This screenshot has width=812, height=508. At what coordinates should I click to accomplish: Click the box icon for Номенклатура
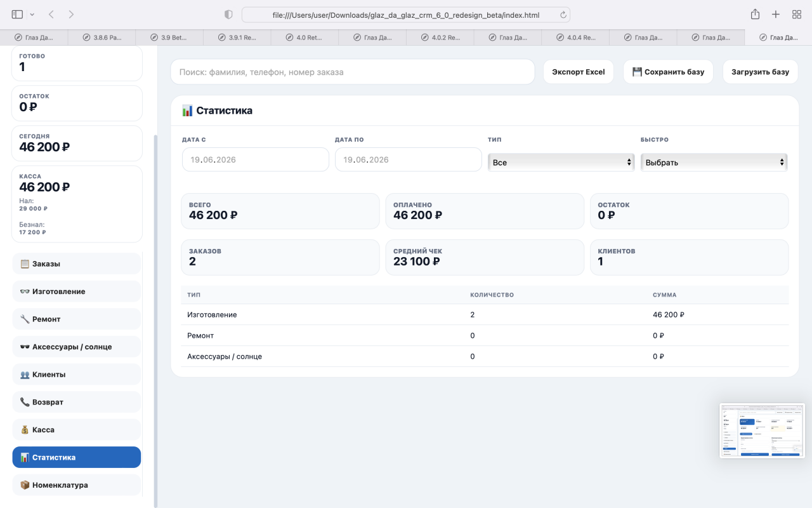pyautogui.click(x=25, y=485)
